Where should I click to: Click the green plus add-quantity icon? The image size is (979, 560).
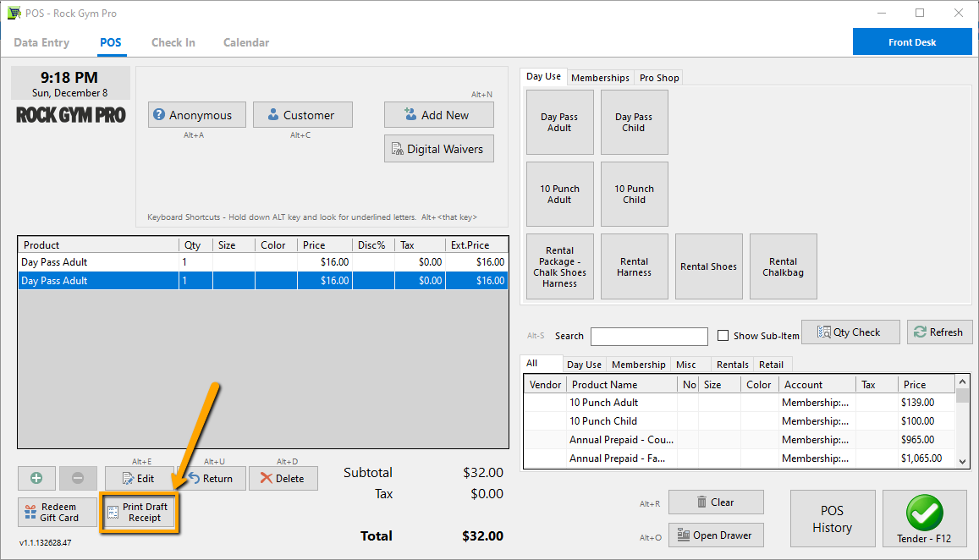(36, 478)
